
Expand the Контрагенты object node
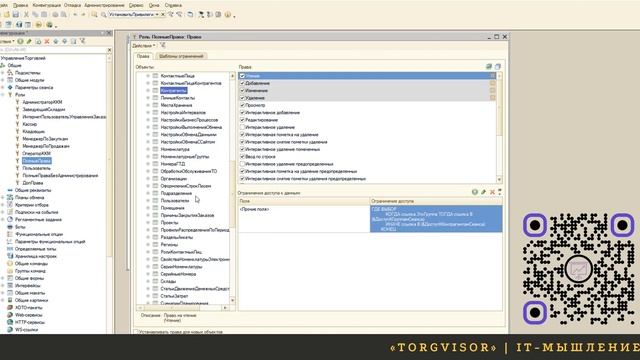click(x=148, y=90)
